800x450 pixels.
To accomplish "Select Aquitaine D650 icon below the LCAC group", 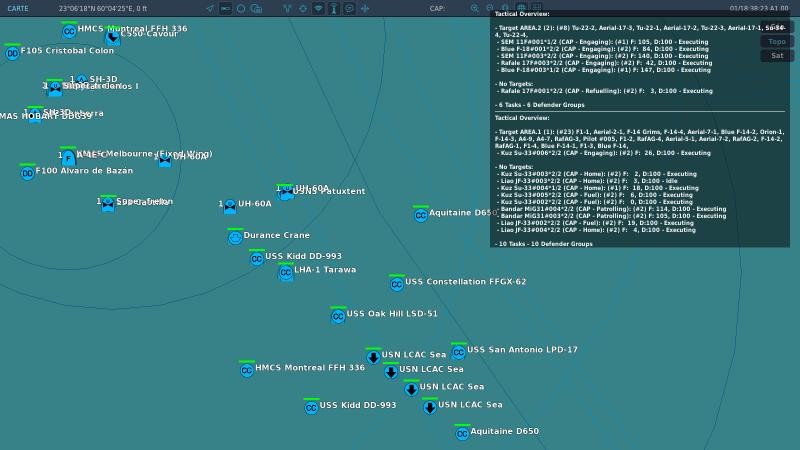I will tap(462, 434).
